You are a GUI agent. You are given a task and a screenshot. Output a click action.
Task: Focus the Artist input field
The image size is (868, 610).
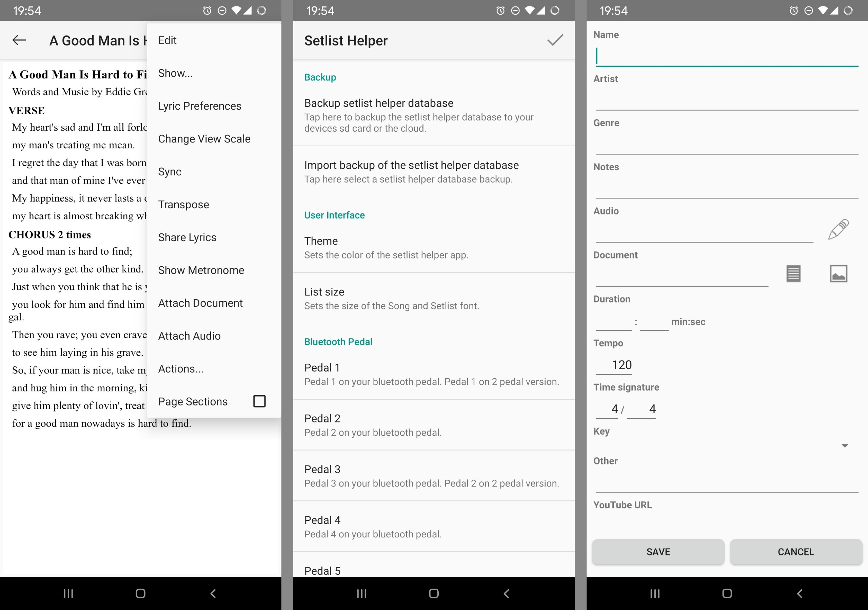pyautogui.click(x=726, y=101)
